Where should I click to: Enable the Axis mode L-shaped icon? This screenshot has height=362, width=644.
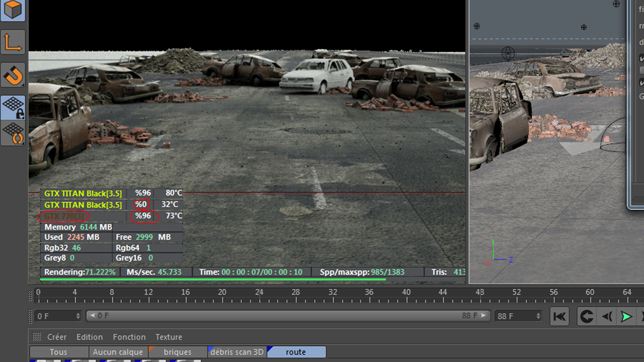point(13,42)
